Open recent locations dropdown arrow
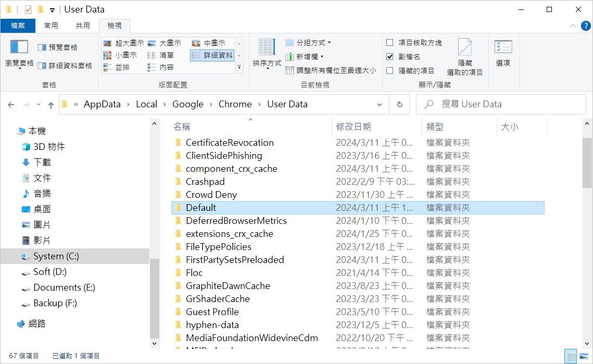 pos(39,105)
